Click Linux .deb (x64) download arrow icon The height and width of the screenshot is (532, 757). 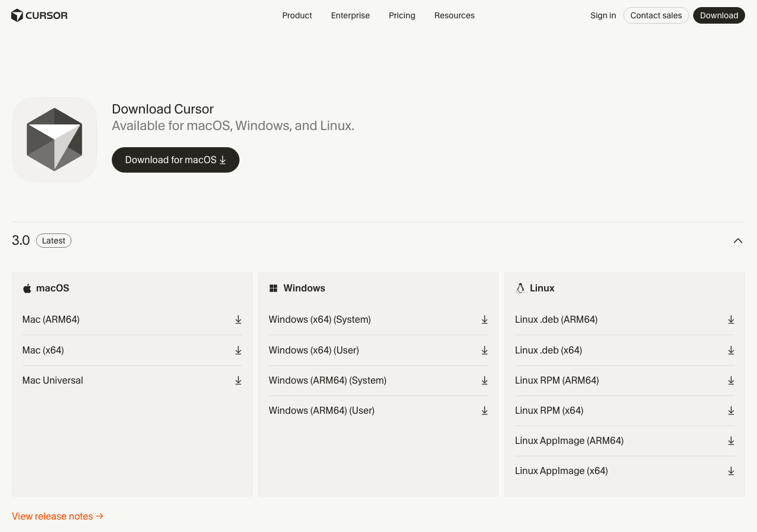point(731,351)
